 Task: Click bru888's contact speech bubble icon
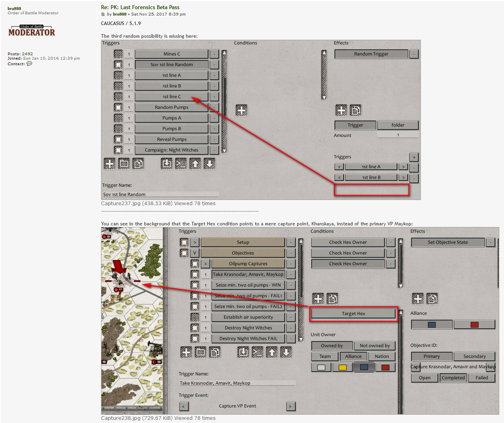coord(29,64)
